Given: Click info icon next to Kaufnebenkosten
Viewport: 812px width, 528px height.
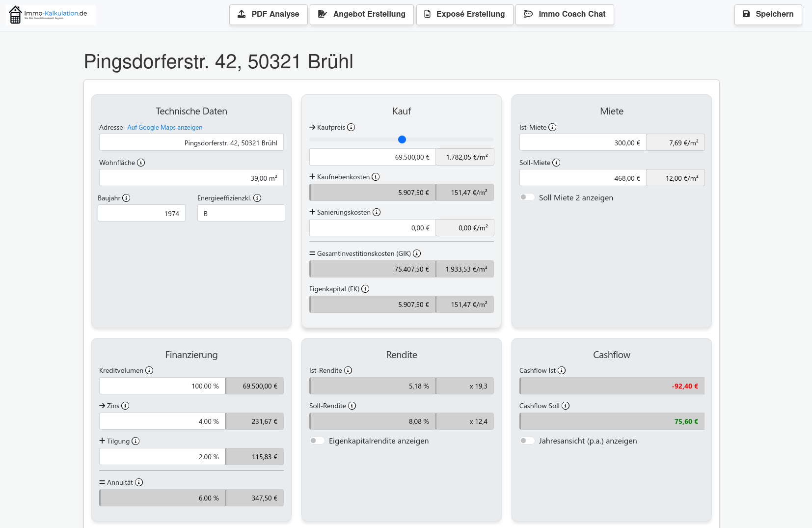Looking at the screenshot, I should pos(376,177).
